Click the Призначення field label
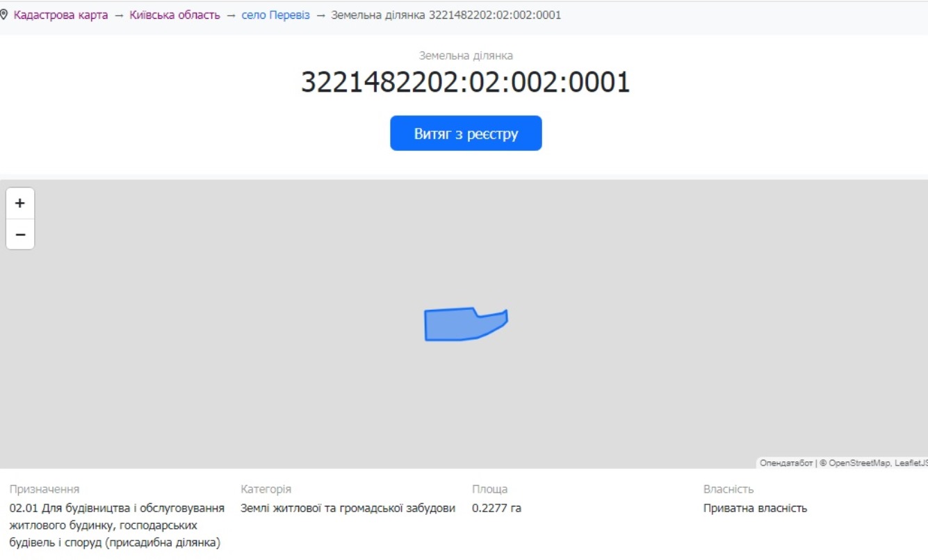Screen dimensions: 928x560 44,489
